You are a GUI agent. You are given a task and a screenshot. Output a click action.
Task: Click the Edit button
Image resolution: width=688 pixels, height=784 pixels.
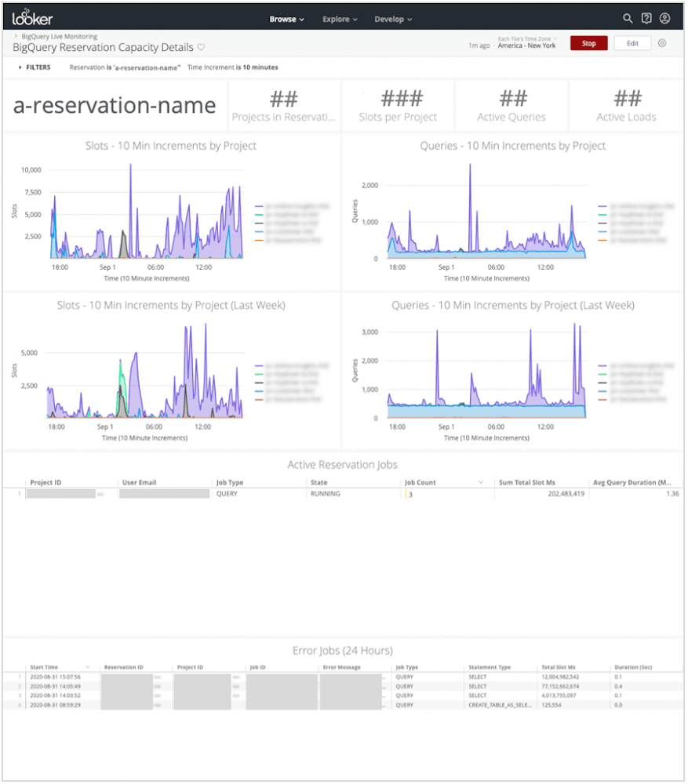tap(632, 43)
